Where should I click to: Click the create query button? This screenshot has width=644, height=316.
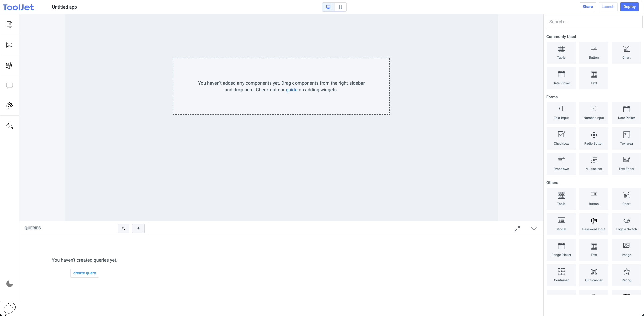click(x=85, y=273)
